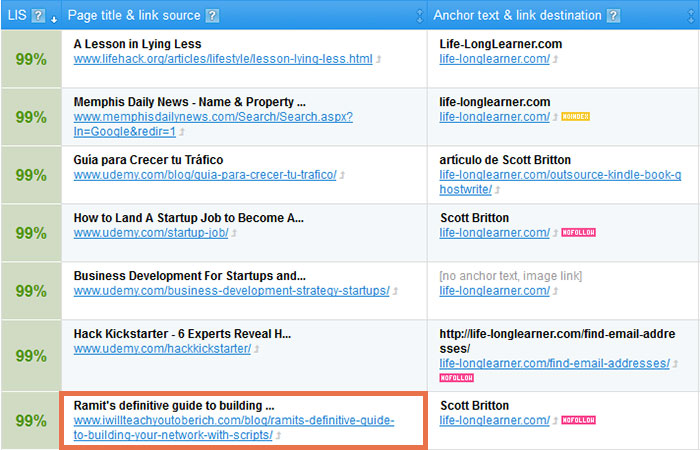Select title 'Hack Kickstarter - 6 Experts Reveal H...'
Viewport: 700px width, 450px height.
pos(182,334)
